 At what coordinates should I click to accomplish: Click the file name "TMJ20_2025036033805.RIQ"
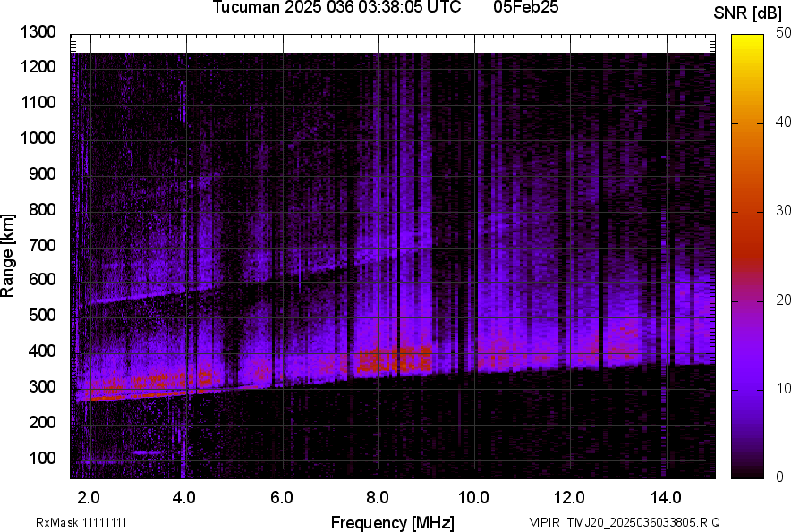(643, 522)
